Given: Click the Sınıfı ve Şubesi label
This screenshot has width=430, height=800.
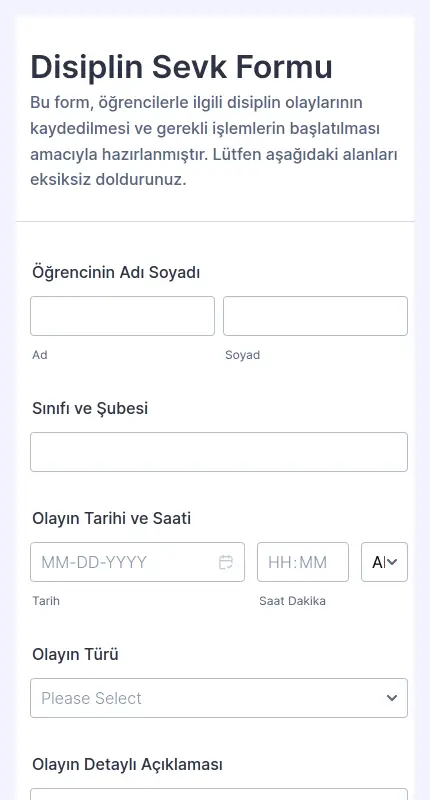Looking at the screenshot, I should point(90,408).
